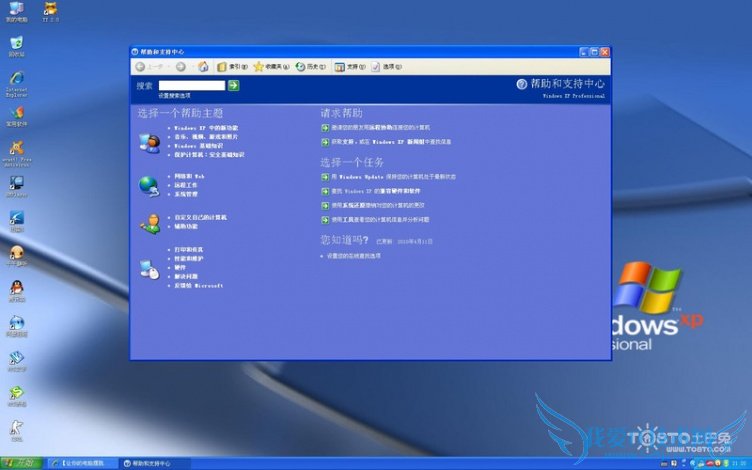Click green arrow beside Tools task

pos(325,220)
